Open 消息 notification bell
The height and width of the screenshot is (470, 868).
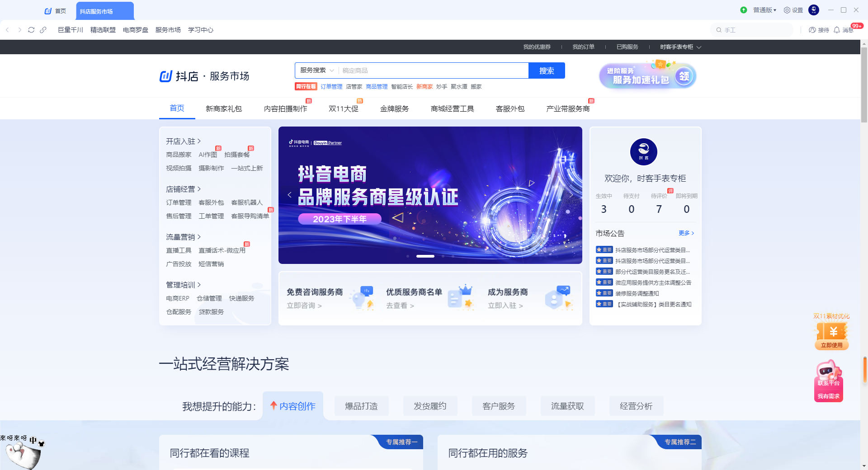(x=843, y=30)
